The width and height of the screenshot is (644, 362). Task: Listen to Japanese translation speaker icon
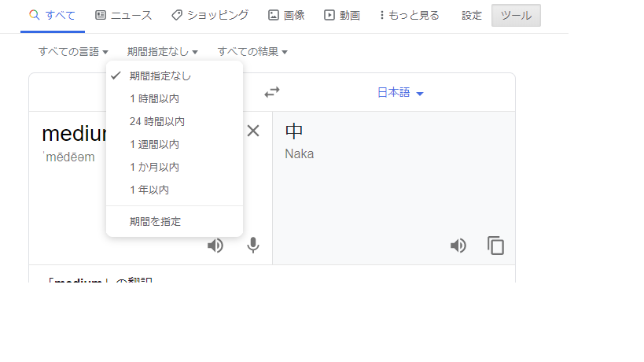(458, 246)
